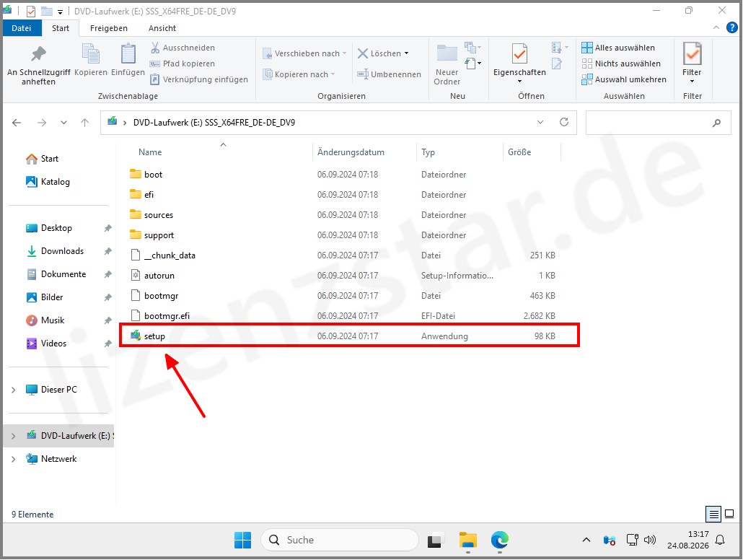Open the Datei menu tab
Image resolution: width=743 pixels, height=560 pixels.
22,28
